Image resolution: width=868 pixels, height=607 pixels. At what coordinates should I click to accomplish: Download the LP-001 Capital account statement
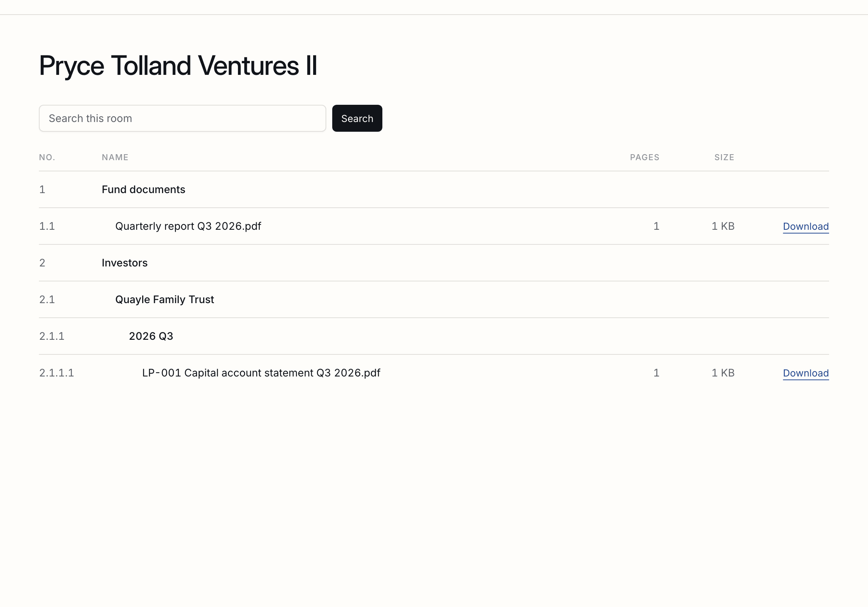pyautogui.click(x=806, y=373)
